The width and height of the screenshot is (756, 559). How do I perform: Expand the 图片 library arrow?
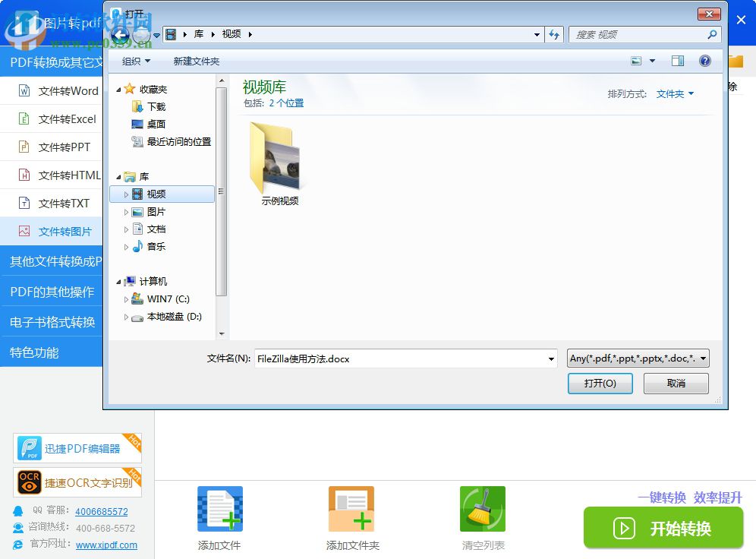click(x=126, y=212)
